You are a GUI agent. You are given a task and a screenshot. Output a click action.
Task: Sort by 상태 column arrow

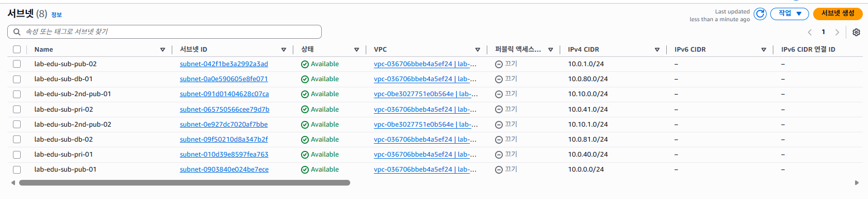(356, 50)
